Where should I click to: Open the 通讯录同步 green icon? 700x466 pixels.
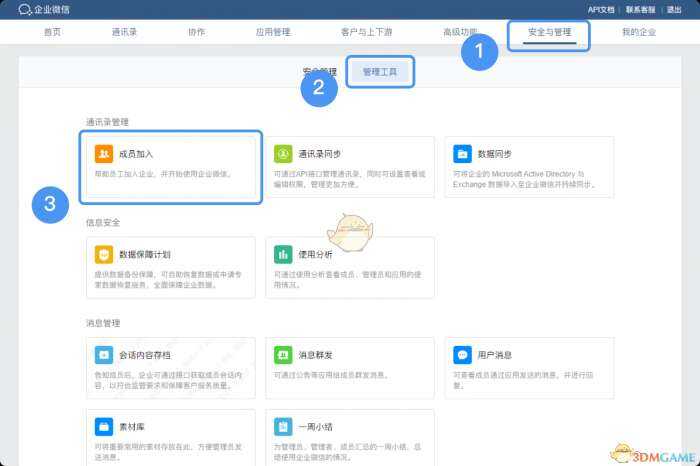coord(283,154)
